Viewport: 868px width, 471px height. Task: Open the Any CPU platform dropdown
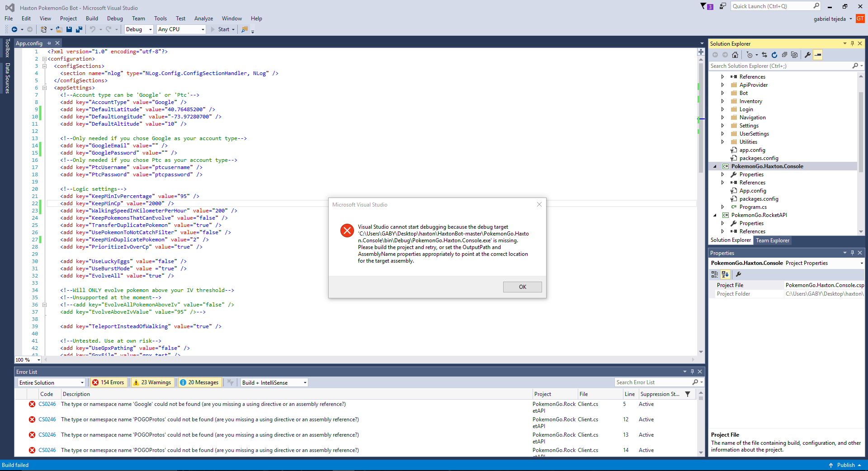pos(181,29)
